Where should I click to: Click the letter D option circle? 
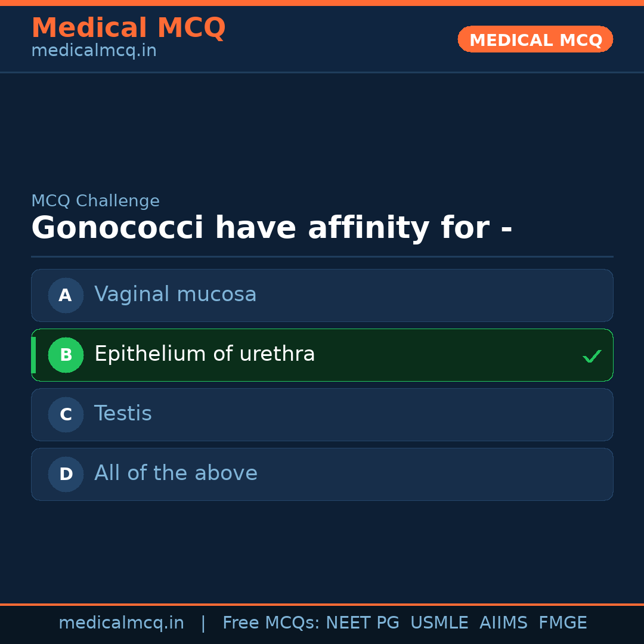(66, 474)
